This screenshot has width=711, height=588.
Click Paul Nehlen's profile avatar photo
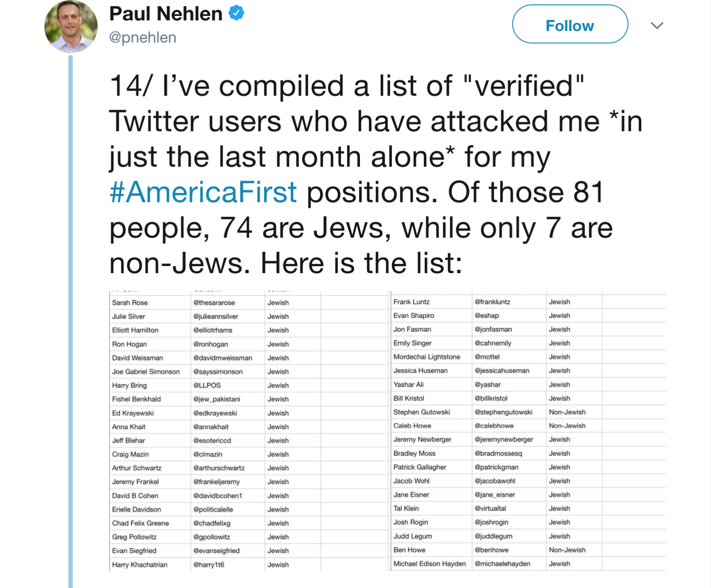[x=71, y=27]
